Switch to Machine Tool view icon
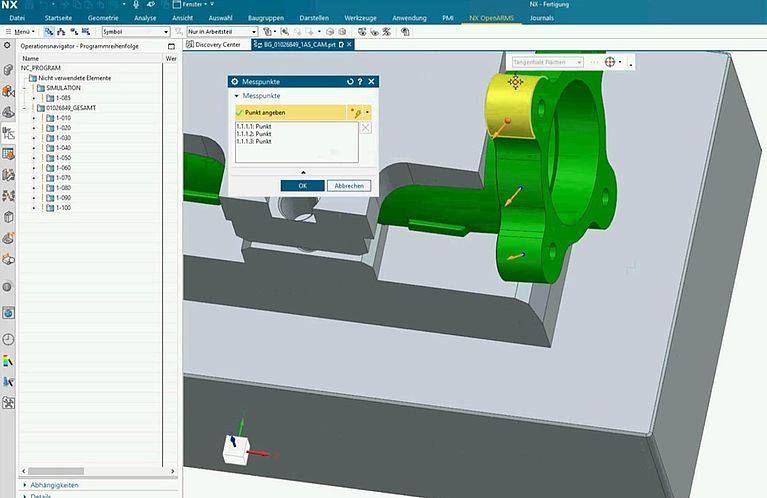This screenshot has height=498, width=767. [x=61, y=32]
